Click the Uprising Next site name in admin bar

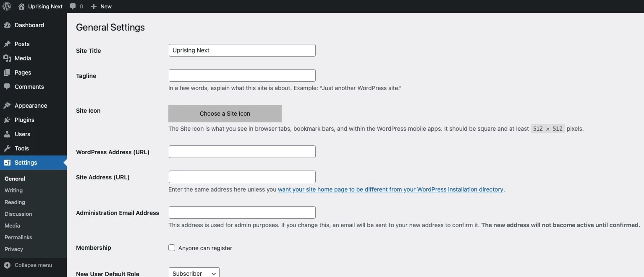[45, 7]
